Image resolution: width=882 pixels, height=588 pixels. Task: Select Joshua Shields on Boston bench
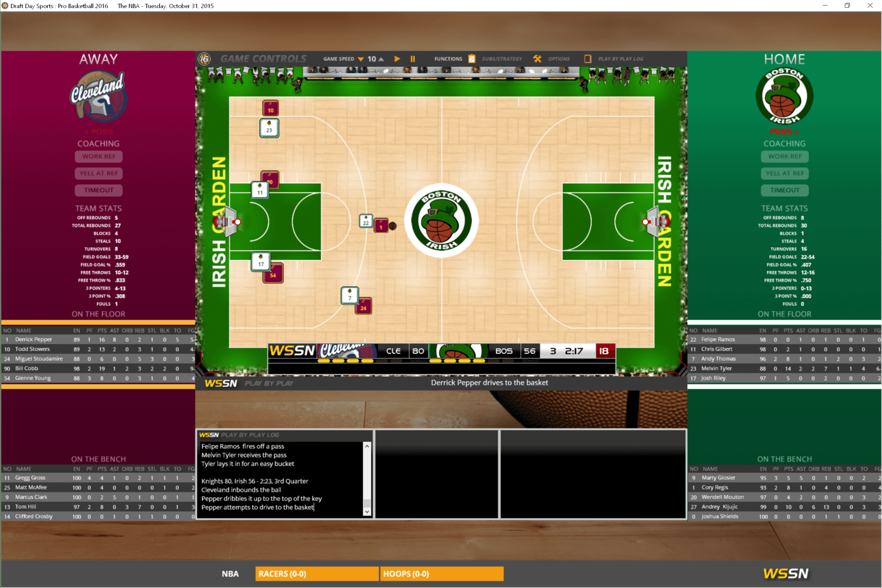(x=785, y=516)
